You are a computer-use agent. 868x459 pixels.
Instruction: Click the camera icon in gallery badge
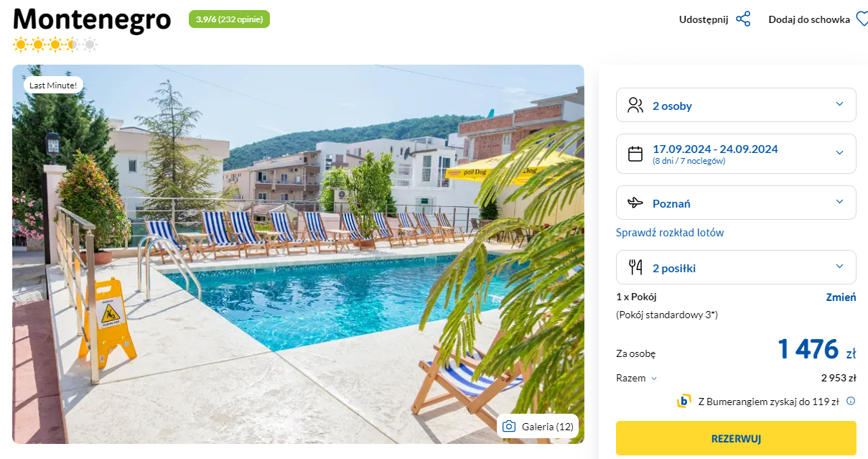click(x=509, y=427)
